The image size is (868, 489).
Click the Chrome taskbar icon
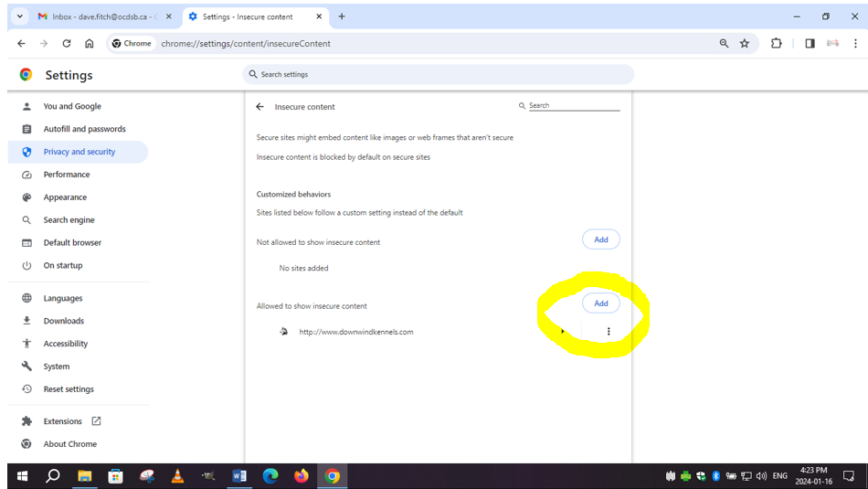333,475
